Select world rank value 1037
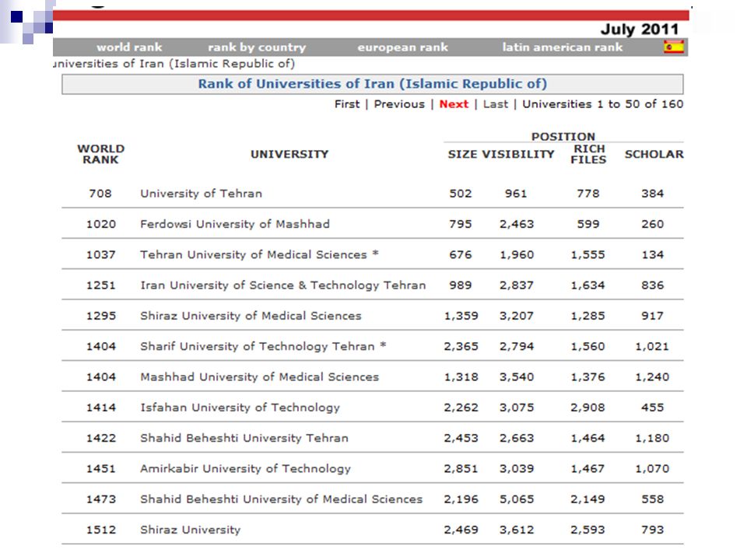 tap(100, 254)
